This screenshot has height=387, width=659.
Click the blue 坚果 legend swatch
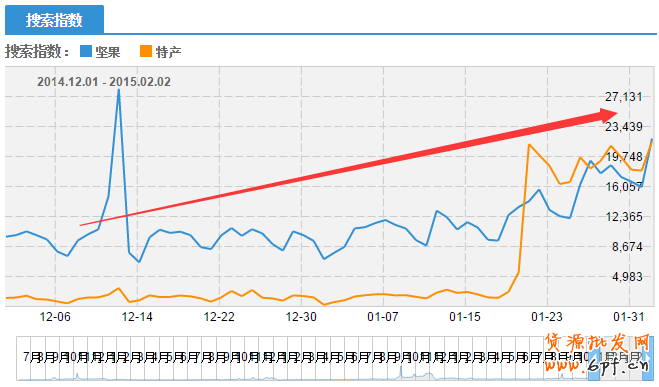(86, 51)
